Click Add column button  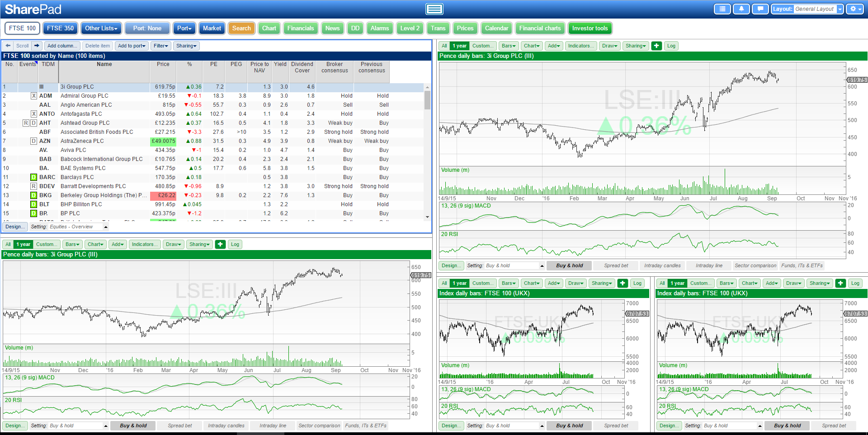click(x=62, y=46)
